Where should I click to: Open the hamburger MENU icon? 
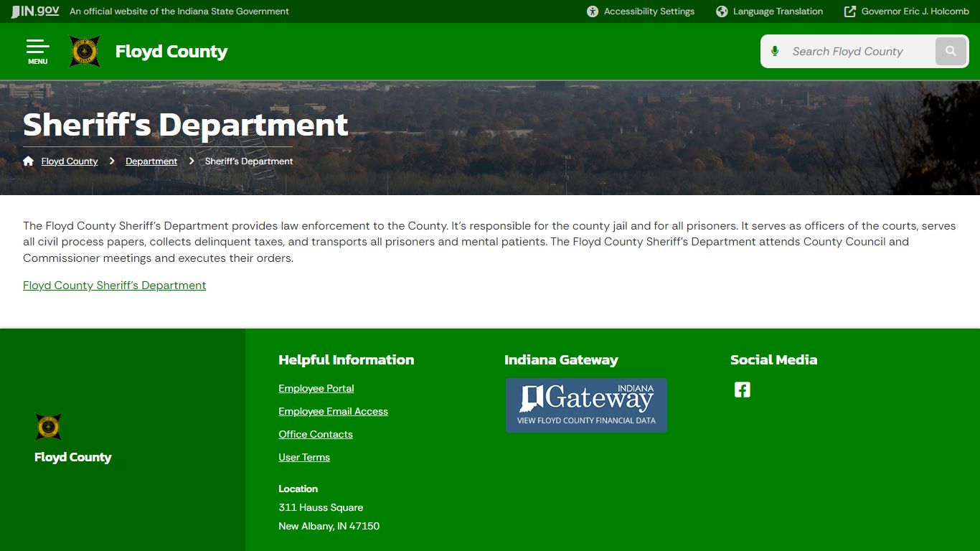click(x=38, y=52)
